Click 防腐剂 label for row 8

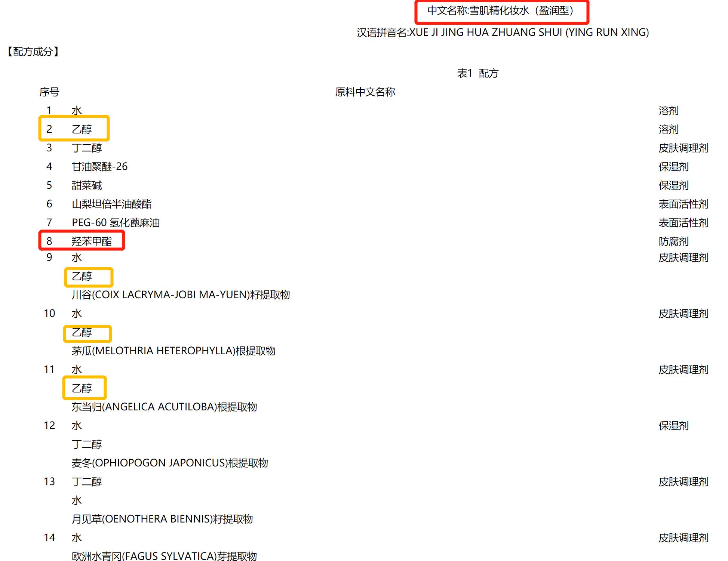673,241
